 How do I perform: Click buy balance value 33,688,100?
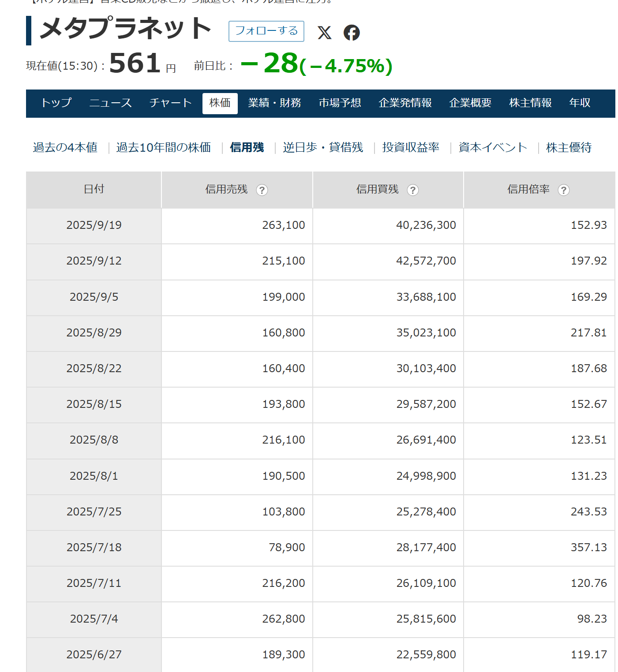click(x=426, y=297)
